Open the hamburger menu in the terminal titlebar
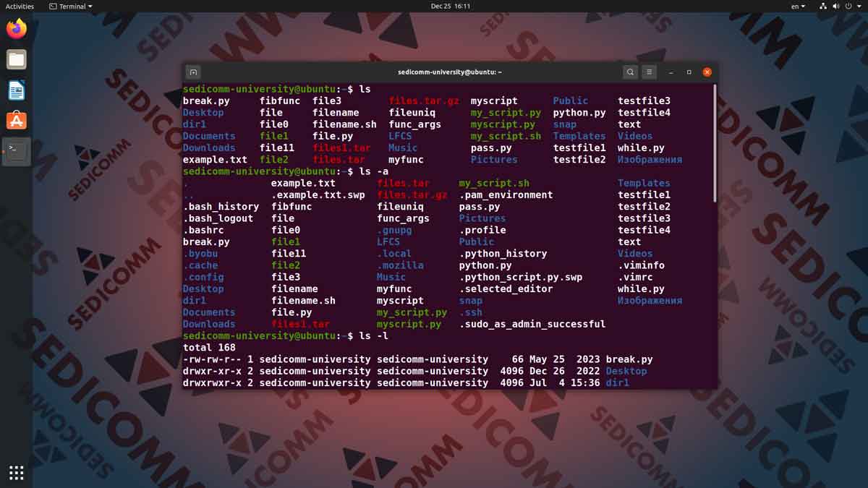 pos(649,72)
